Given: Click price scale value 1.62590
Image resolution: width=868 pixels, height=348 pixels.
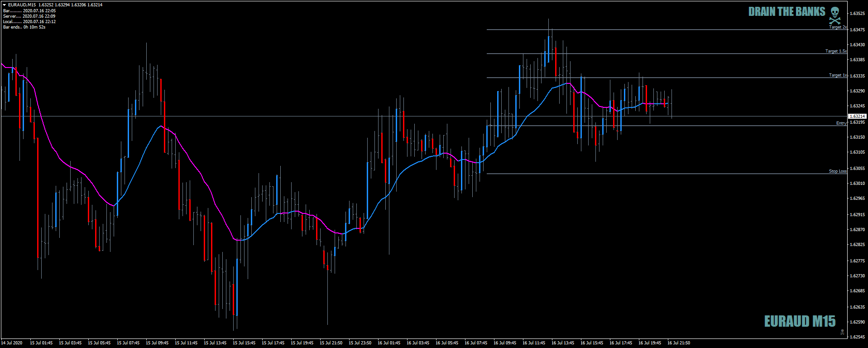Looking at the screenshot, I should pos(858,322).
